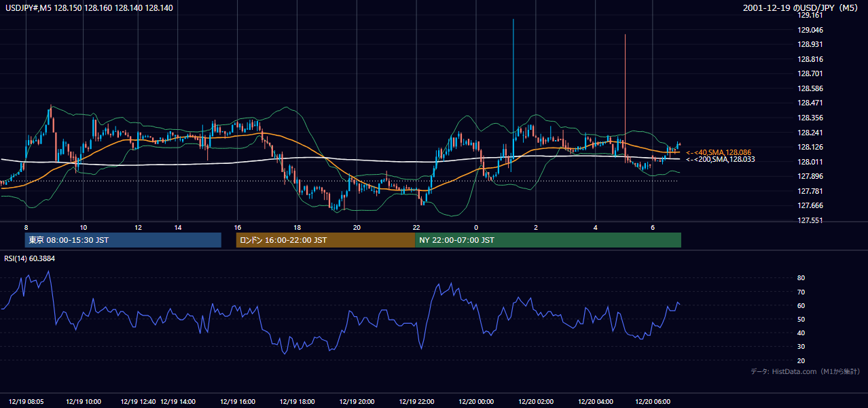The image size is (868, 408).
Task: Select the Tokyo session bar 東京 08:00-15:30 JST
Action: click(123, 240)
